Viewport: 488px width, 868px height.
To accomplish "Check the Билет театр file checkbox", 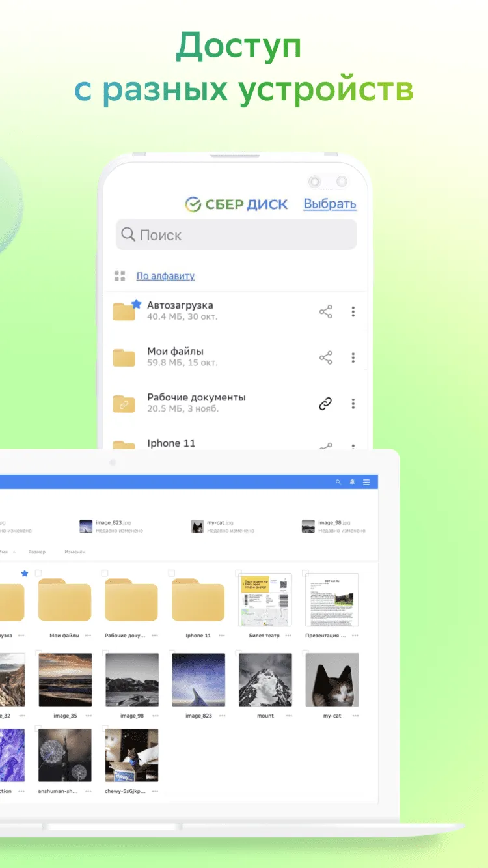I will click(239, 573).
